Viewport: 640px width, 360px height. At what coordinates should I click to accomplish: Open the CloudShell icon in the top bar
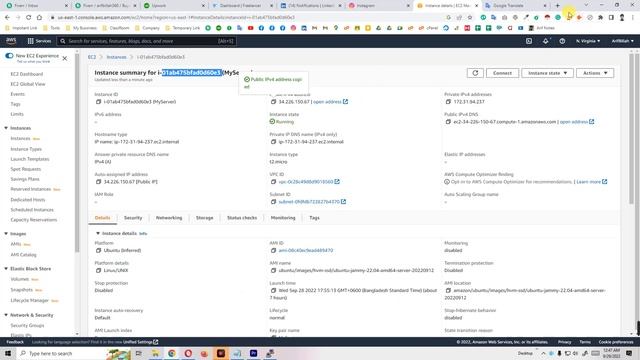(x=529, y=41)
